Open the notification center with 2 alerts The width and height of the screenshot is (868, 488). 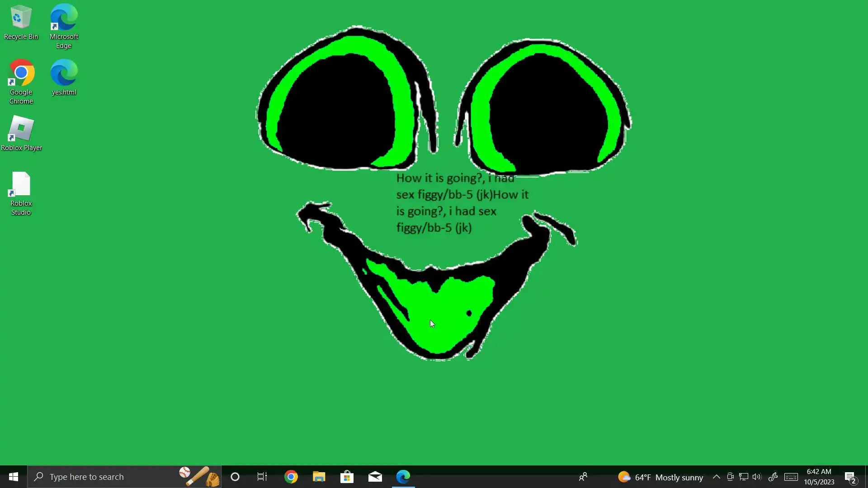850,477
